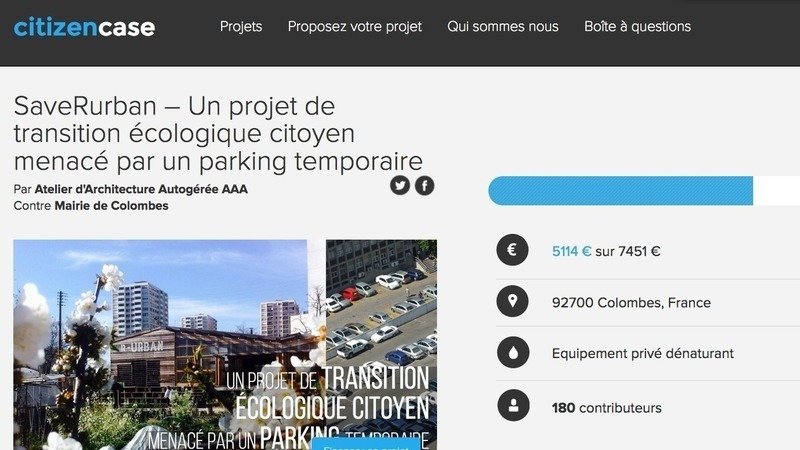Open the Qui sommes nous page
The image size is (800, 450).
point(503,27)
